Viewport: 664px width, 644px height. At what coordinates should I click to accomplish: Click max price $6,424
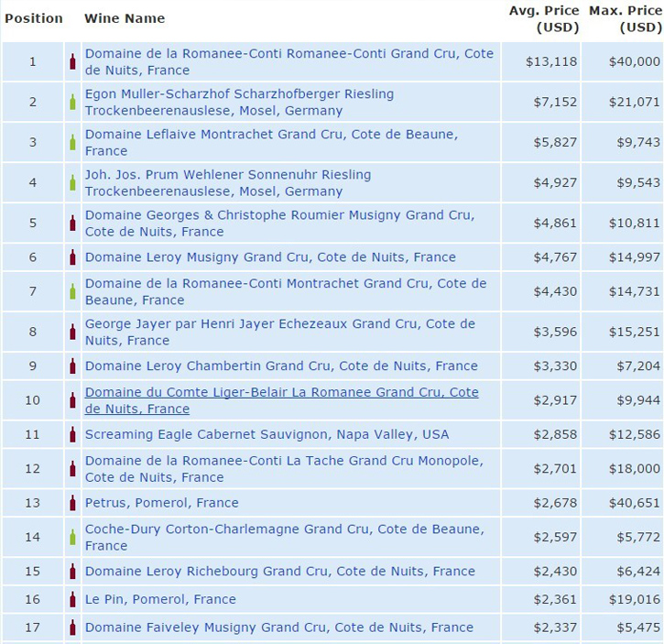pyautogui.click(x=638, y=572)
